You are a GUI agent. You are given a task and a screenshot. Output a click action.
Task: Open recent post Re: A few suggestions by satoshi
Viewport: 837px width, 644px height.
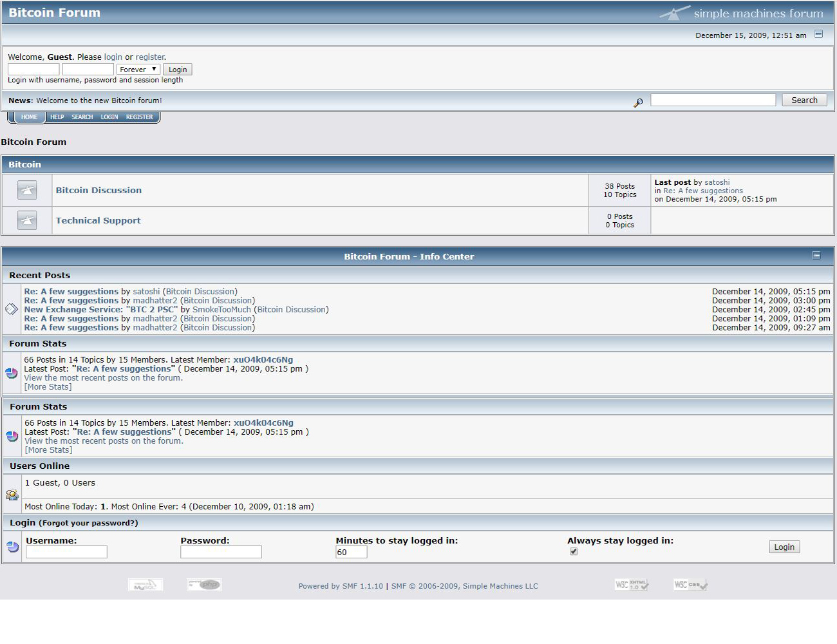pyautogui.click(x=71, y=292)
